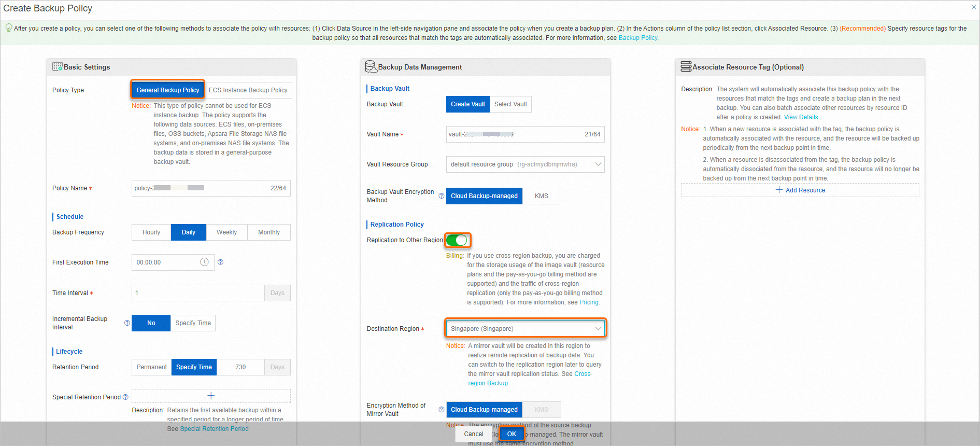Choose No for Incremental Backup Interval
980x446 pixels.
151,323
